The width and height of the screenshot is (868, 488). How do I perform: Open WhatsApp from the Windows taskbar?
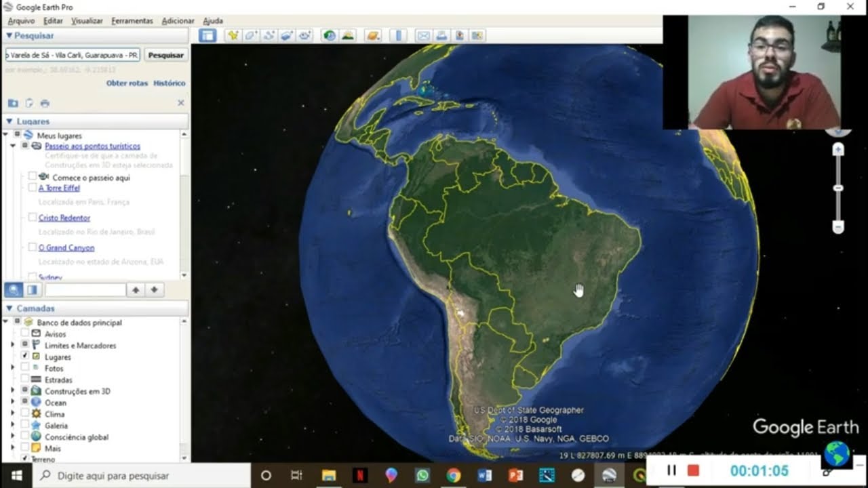click(422, 476)
